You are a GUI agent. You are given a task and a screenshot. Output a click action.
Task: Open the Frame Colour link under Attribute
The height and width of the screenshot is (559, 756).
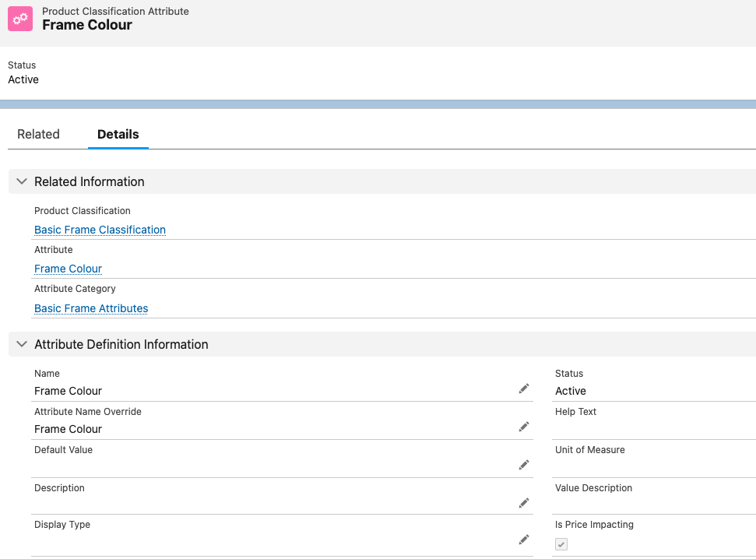click(68, 269)
